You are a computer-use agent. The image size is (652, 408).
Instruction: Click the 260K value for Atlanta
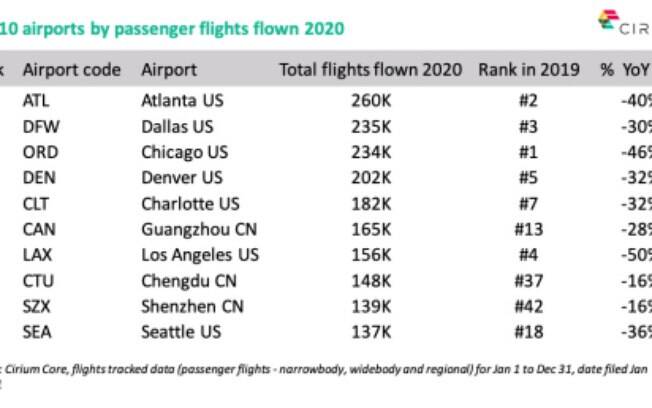(371, 101)
